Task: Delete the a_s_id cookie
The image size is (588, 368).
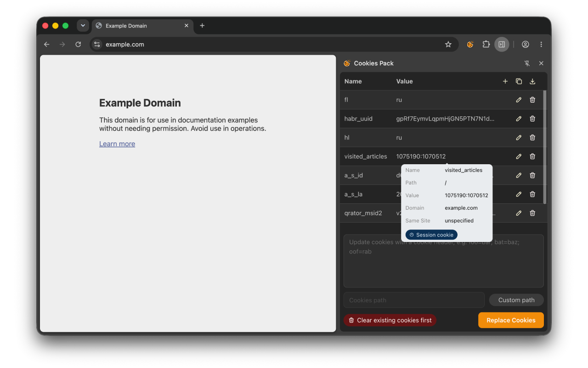Action: click(532, 175)
